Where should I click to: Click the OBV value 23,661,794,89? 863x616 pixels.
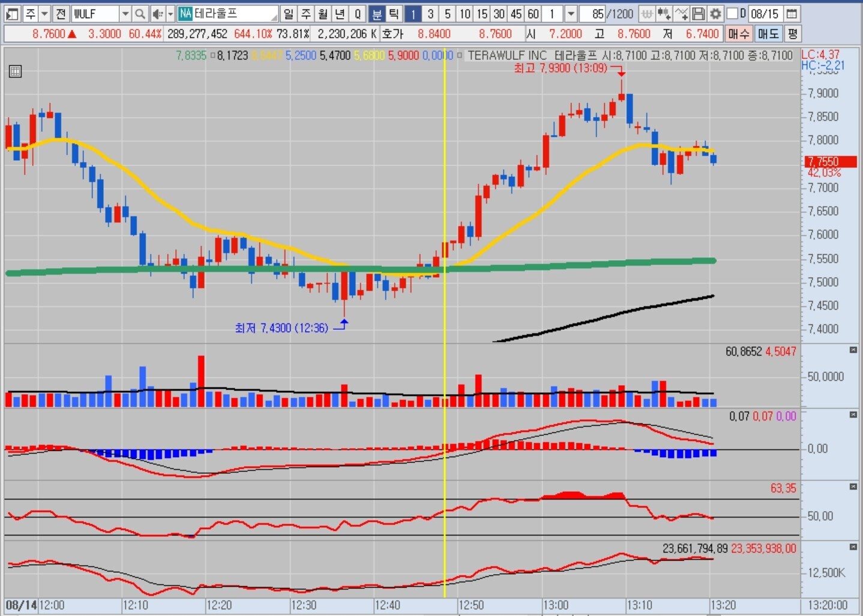[x=695, y=548]
